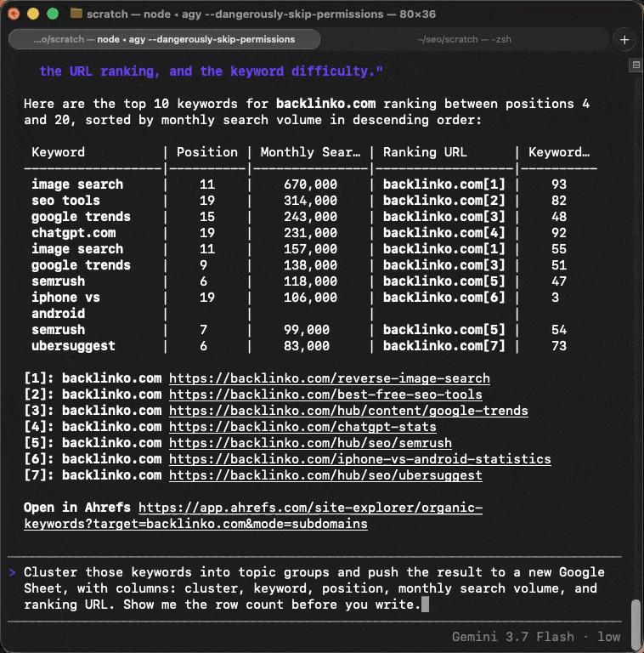The width and height of the screenshot is (644, 653).
Task: Click the 'chatgpt.com' keyword cell
Action: [74, 233]
